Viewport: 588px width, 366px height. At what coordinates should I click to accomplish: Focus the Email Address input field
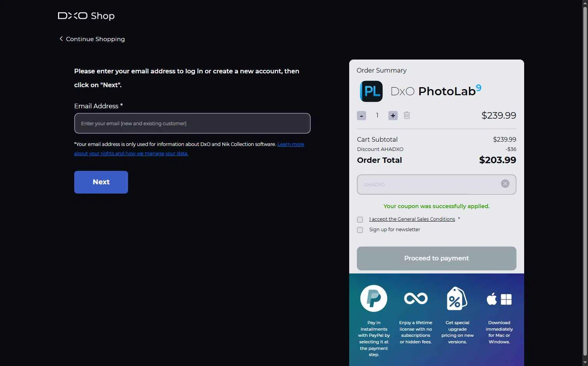(x=192, y=123)
